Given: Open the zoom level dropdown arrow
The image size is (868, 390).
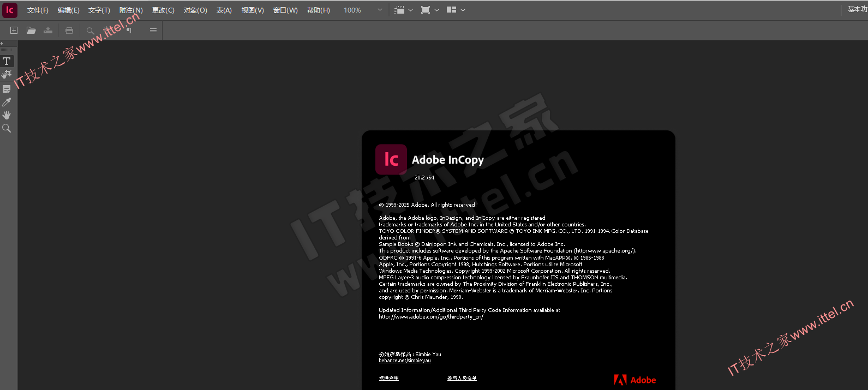Looking at the screenshot, I should pos(380,10).
